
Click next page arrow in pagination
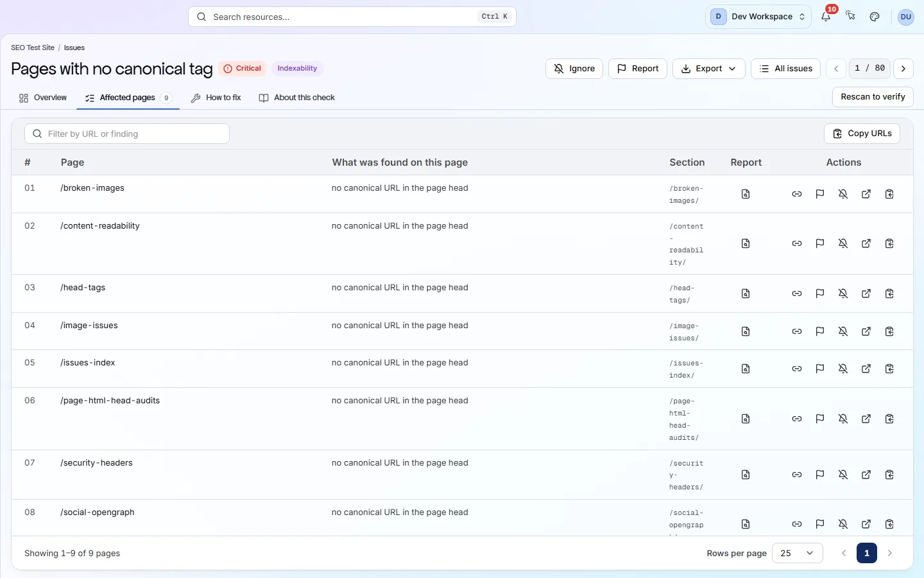(x=890, y=553)
